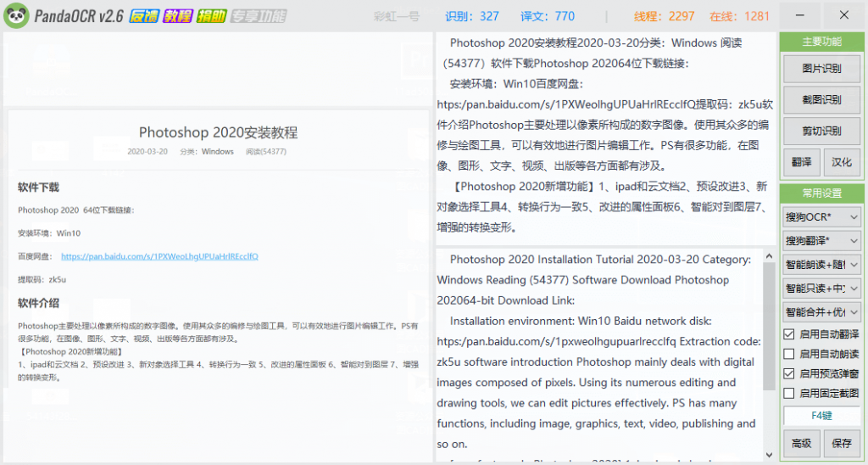Click the translation pane scroll down arrow
The image size is (868, 465).
tap(769, 455)
